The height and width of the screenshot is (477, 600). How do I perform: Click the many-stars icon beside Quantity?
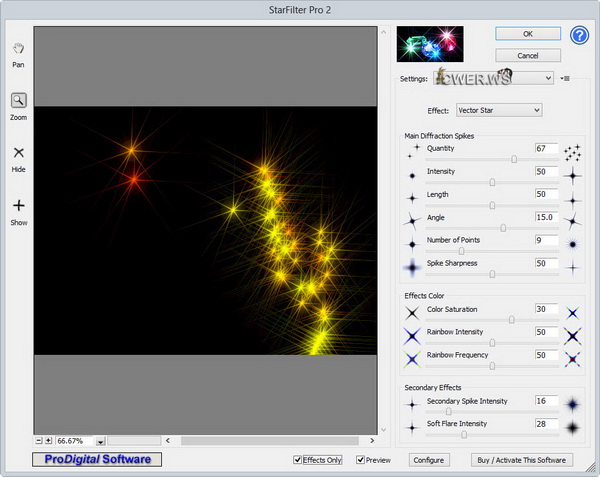pyautogui.click(x=573, y=152)
